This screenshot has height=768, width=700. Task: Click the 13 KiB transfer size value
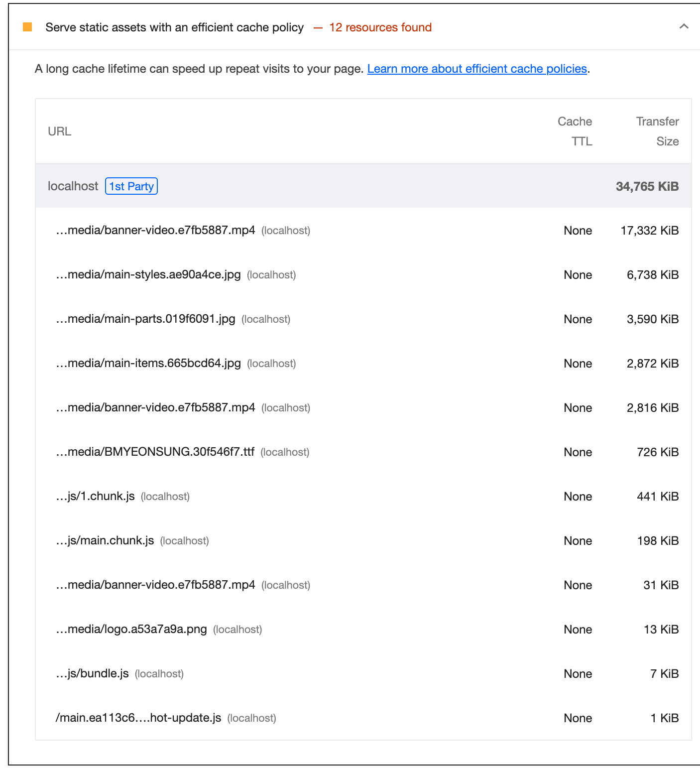coord(661,629)
